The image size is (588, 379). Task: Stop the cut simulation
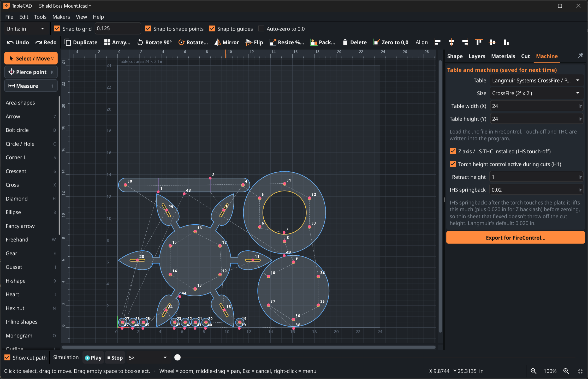[115, 358]
